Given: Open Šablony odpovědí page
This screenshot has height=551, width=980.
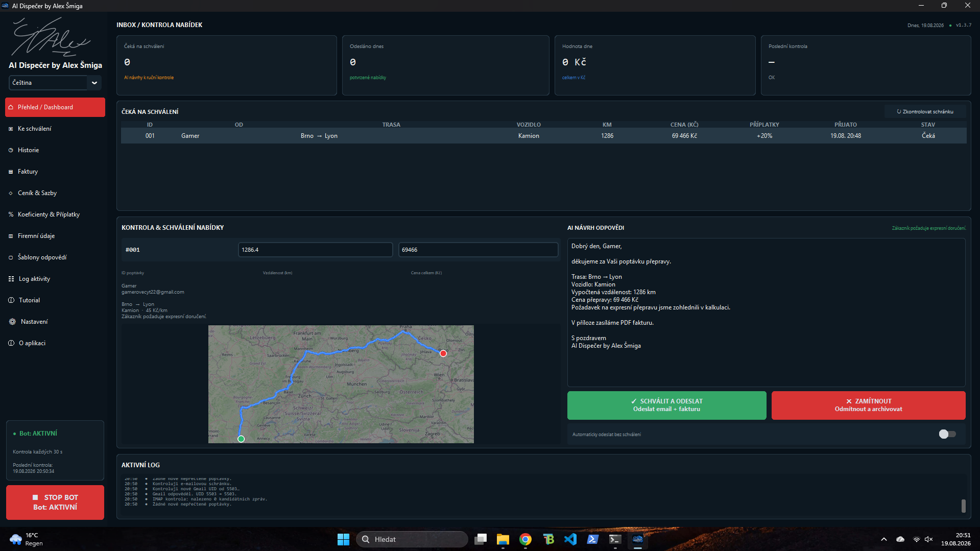Looking at the screenshot, I should tap(55, 257).
